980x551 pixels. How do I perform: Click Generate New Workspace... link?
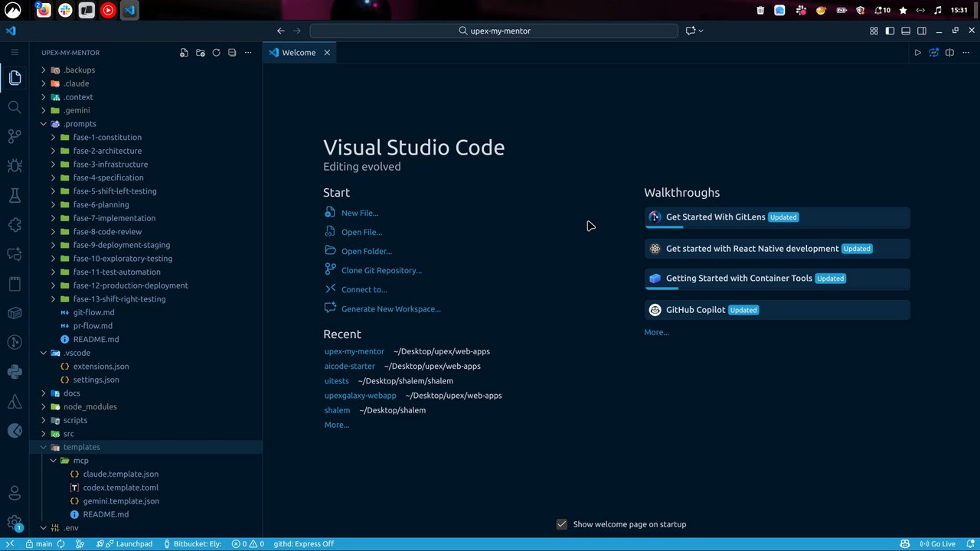click(x=391, y=309)
